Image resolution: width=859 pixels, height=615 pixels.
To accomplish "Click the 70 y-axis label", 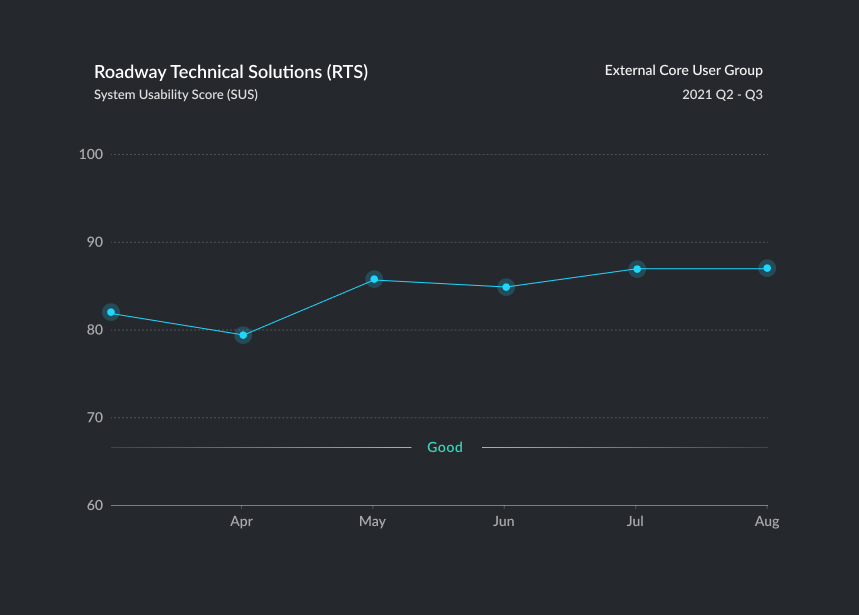I will pos(94,418).
